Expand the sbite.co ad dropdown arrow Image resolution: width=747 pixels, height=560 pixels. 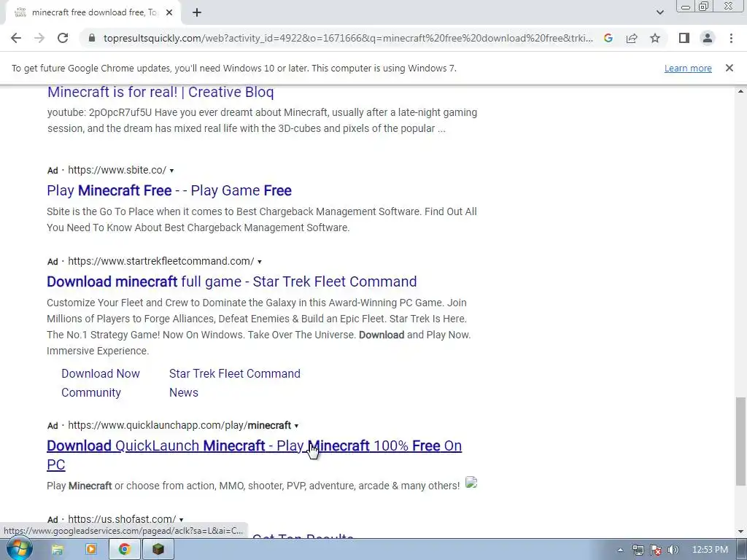click(x=171, y=171)
